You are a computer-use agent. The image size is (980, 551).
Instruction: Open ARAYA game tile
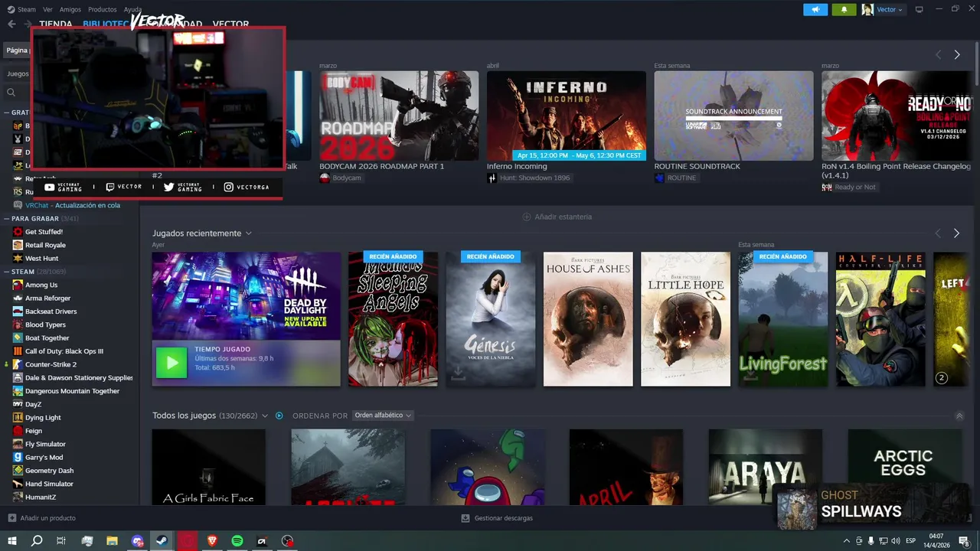point(765,467)
